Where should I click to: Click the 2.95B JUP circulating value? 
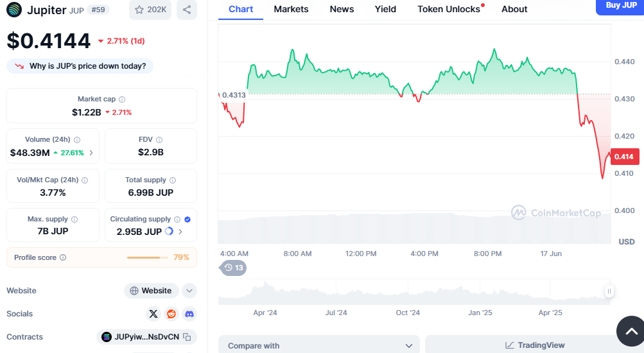(x=139, y=232)
